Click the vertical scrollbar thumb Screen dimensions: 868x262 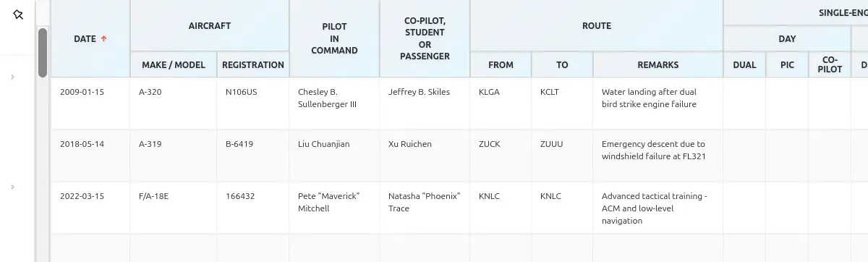(x=43, y=52)
